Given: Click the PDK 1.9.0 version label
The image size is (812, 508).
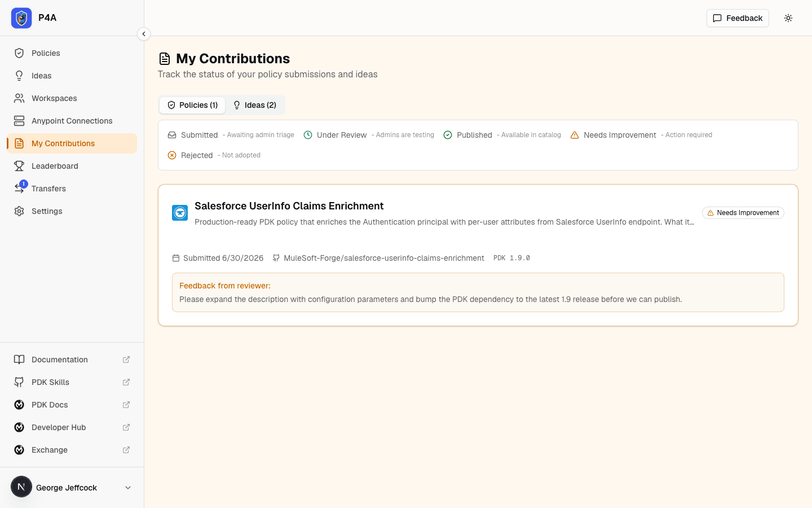Looking at the screenshot, I should [x=511, y=258].
